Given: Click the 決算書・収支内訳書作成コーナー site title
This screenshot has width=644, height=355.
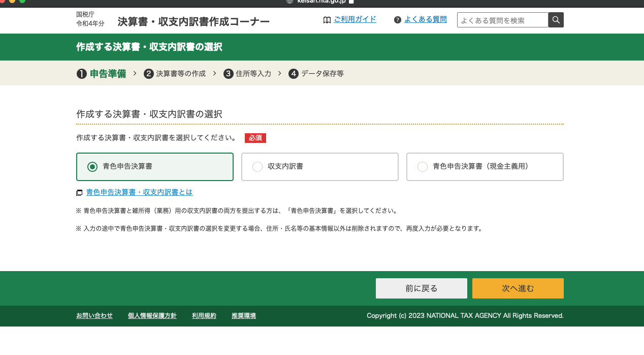Looking at the screenshot, I should click(194, 22).
